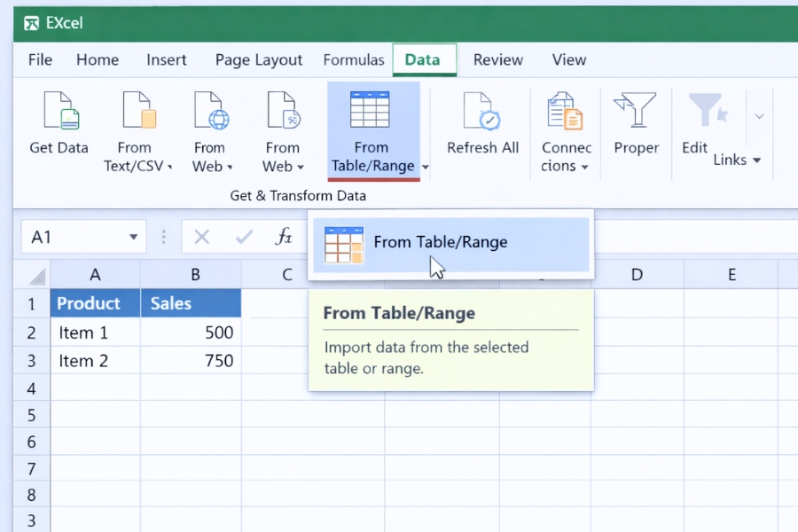Select the Edit Links filter icon

pyautogui.click(x=708, y=111)
